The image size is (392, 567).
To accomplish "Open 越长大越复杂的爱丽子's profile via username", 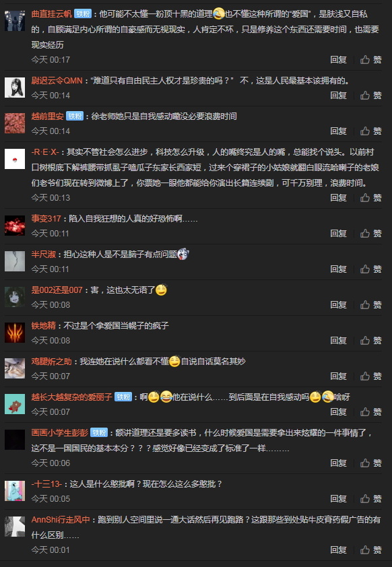I will click(71, 397).
